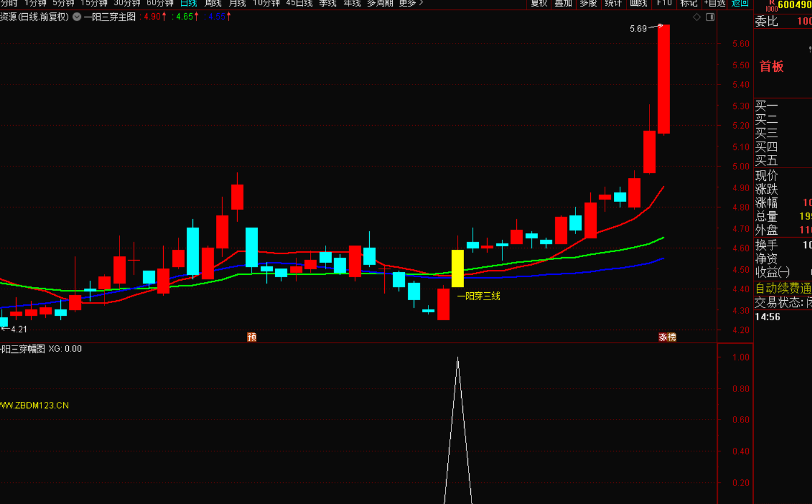Click the 标记 mark button
The width and height of the screenshot is (812, 504).
point(689,3)
